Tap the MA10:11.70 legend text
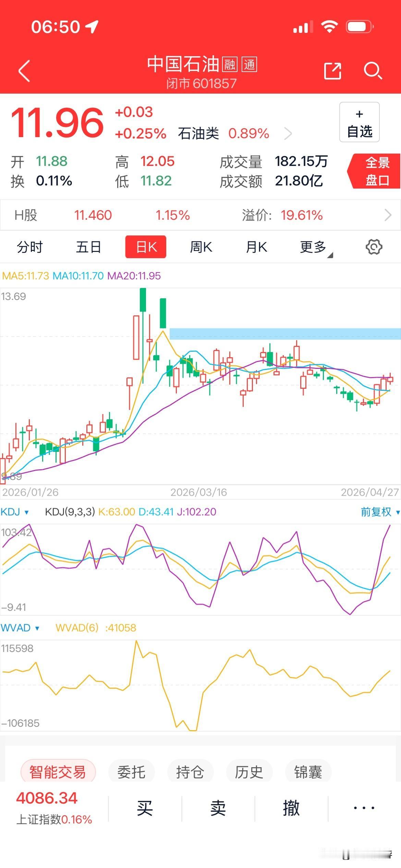 coord(78,276)
